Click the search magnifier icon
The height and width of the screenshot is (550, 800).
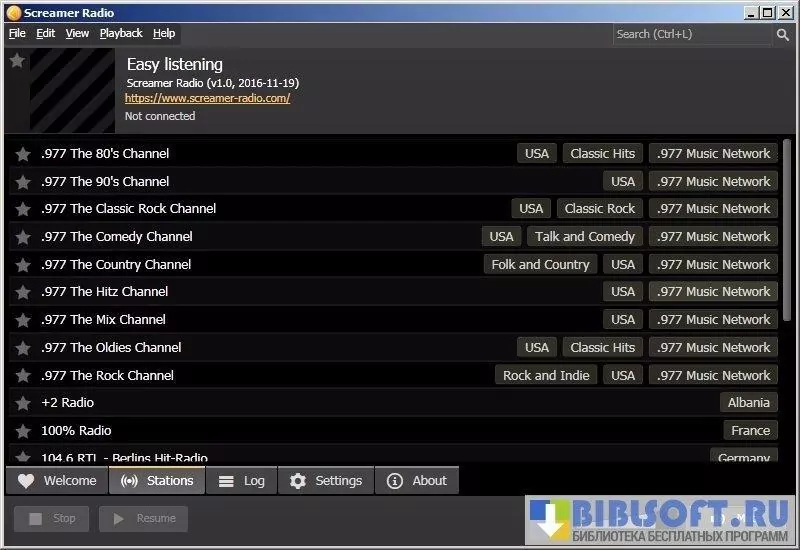click(782, 34)
